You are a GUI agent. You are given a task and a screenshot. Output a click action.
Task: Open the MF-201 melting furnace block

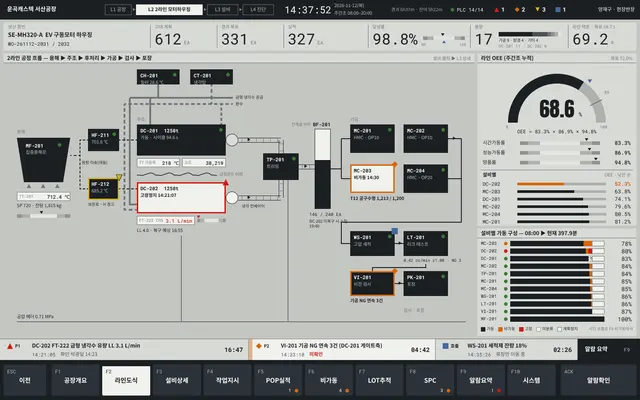pos(43,159)
